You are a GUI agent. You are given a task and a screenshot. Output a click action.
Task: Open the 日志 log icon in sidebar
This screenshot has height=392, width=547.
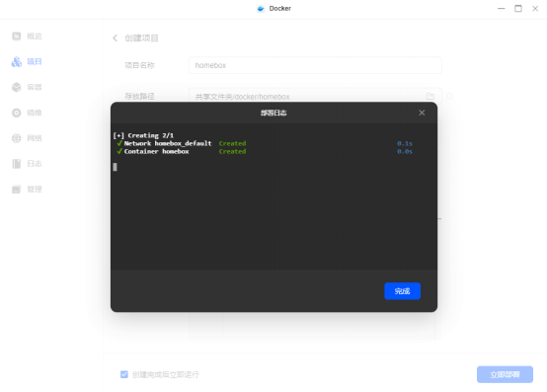(x=17, y=164)
